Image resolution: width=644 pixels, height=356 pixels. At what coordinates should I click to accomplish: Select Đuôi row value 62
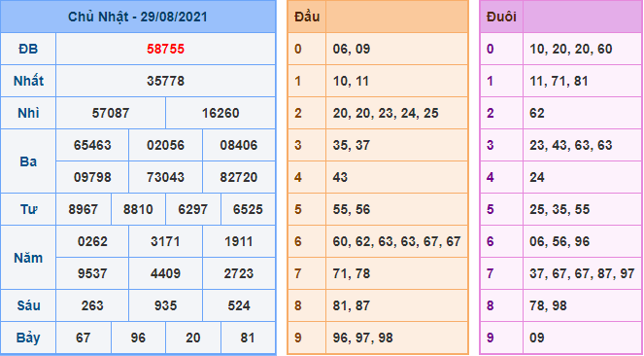(537, 113)
